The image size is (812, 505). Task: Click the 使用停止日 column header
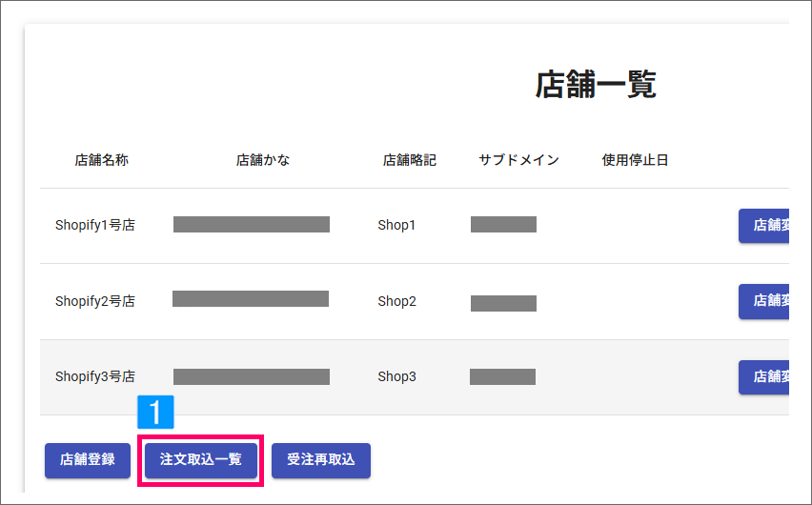coord(635,160)
